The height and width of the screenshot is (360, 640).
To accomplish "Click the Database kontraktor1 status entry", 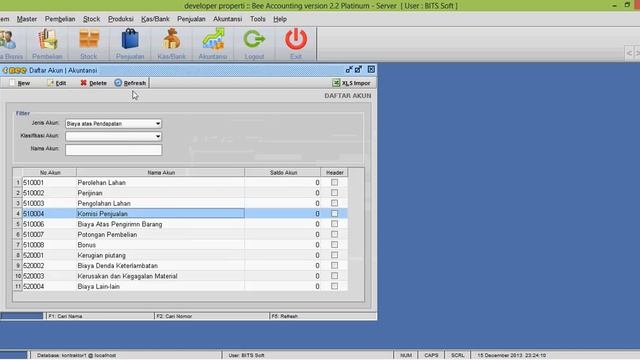I will [77, 355].
